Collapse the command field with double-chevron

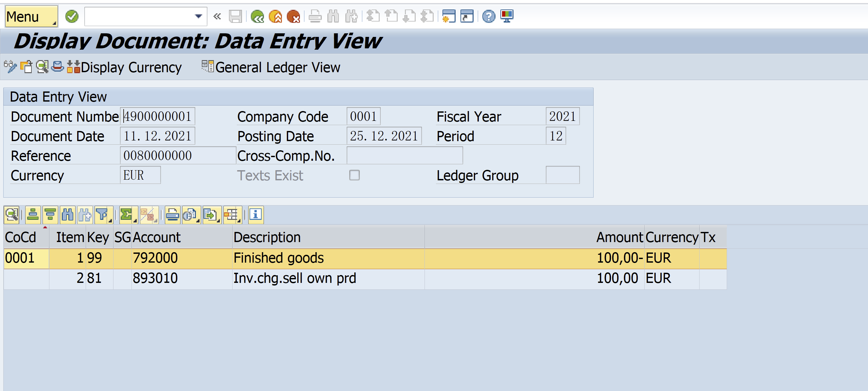click(x=217, y=16)
